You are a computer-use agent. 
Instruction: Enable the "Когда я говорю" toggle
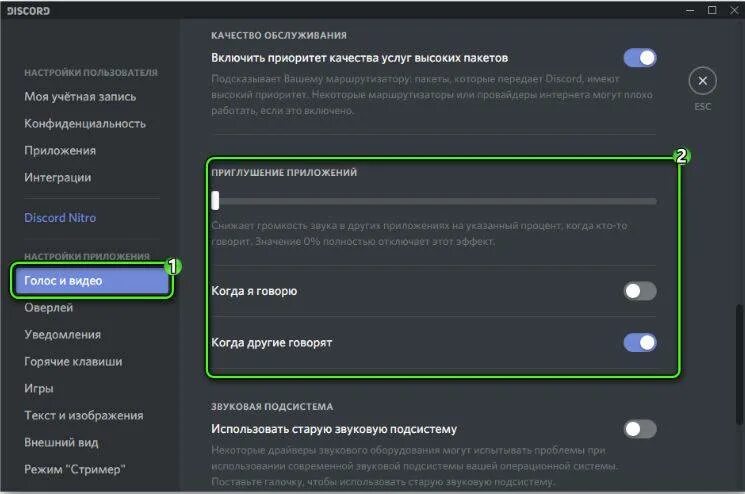tap(640, 291)
